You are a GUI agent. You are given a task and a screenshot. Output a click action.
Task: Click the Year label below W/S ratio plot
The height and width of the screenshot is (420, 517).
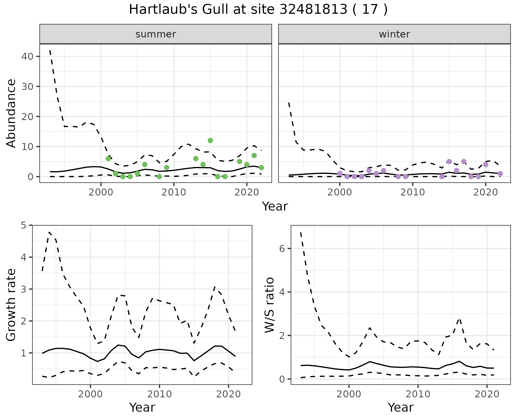401,408
